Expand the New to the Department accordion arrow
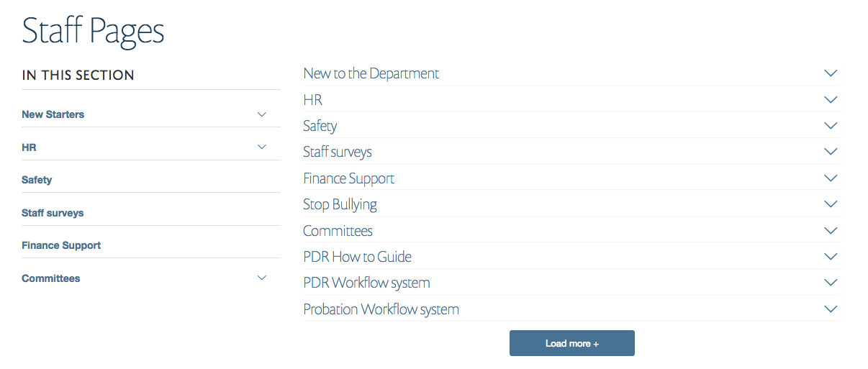Screen dimensions: 868x369 click(831, 73)
